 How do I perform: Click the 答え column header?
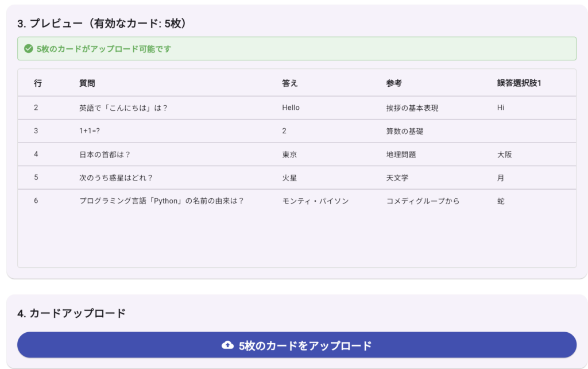[x=290, y=83]
